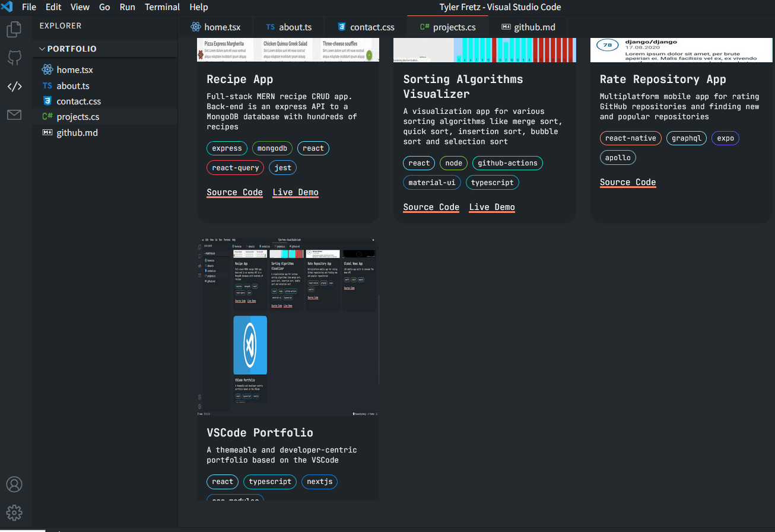Open github.md from the explorer

77,132
